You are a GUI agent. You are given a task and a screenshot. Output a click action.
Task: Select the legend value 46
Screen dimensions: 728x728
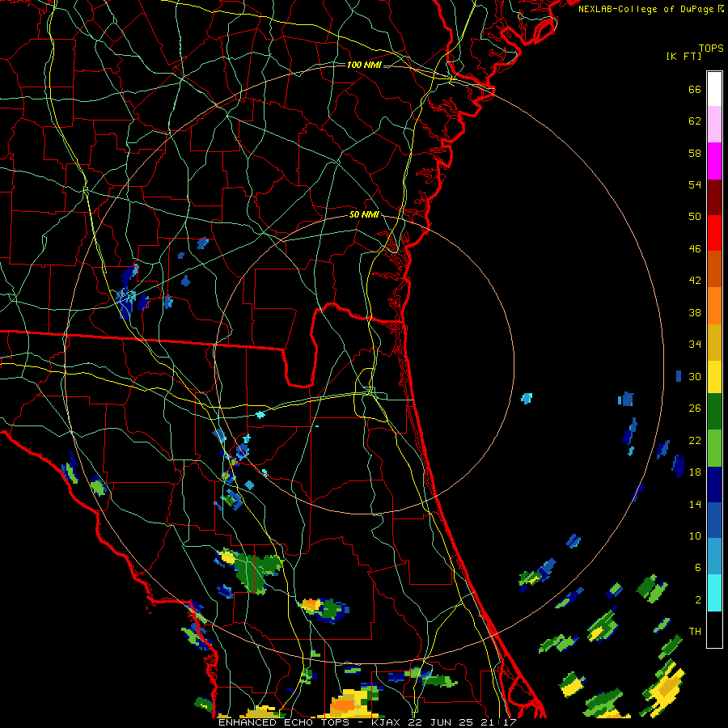pyautogui.click(x=695, y=249)
